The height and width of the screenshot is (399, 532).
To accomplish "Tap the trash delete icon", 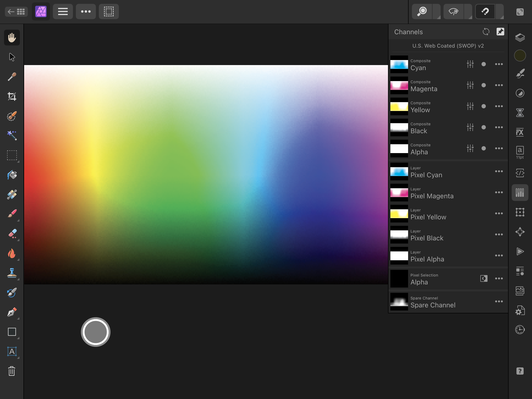I will [12, 371].
